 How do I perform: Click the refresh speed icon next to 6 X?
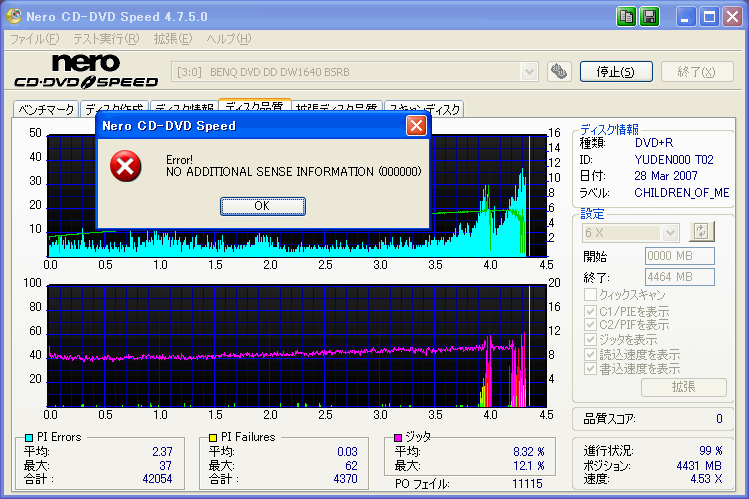point(701,232)
